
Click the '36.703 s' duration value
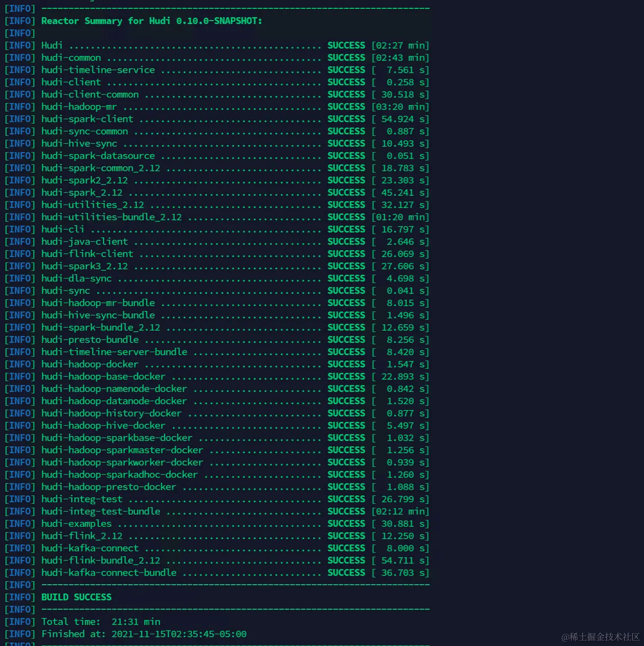(x=403, y=572)
